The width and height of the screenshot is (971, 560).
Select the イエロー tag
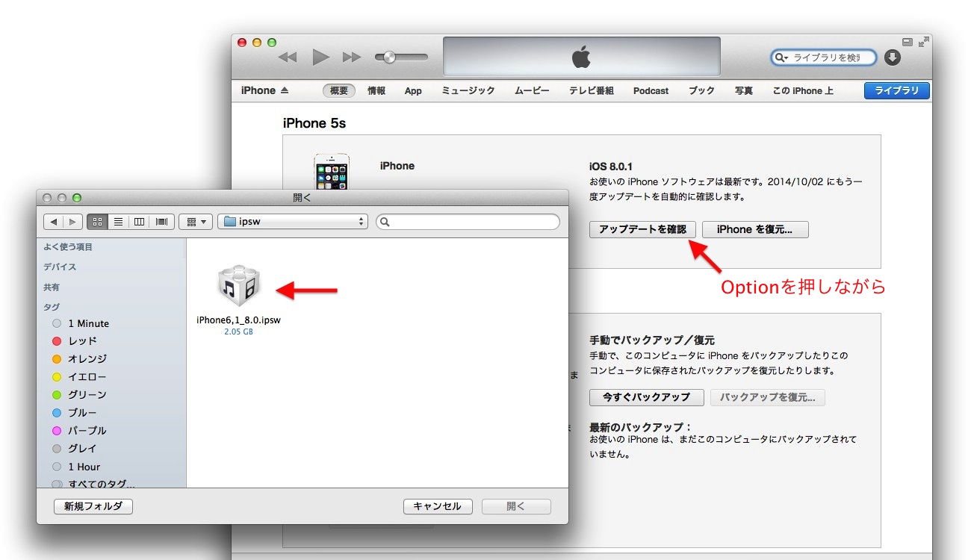pyautogui.click(x=79, y=377)
